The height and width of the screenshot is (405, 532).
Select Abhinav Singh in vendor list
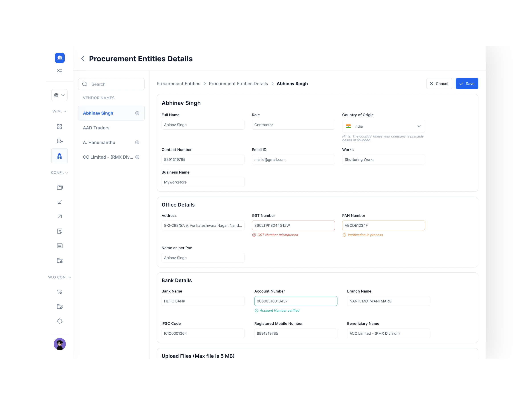[111, 113]
